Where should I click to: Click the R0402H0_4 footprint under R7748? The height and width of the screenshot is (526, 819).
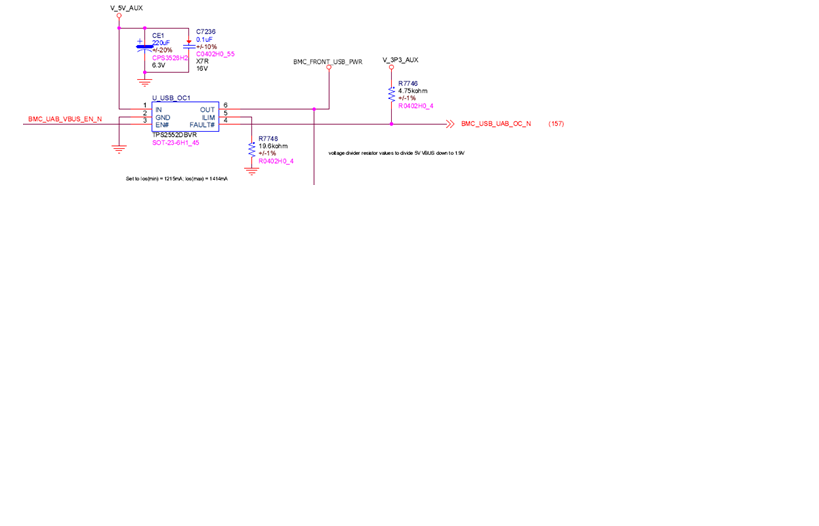click(x=276, y=161)
